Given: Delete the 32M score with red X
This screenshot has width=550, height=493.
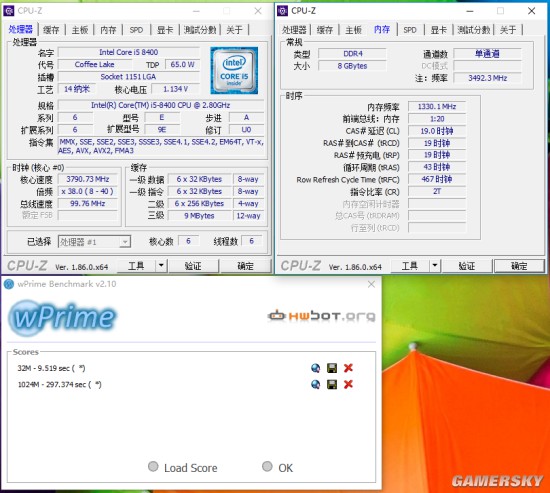Looking at the screenshot, I should (x=348, y=368).
